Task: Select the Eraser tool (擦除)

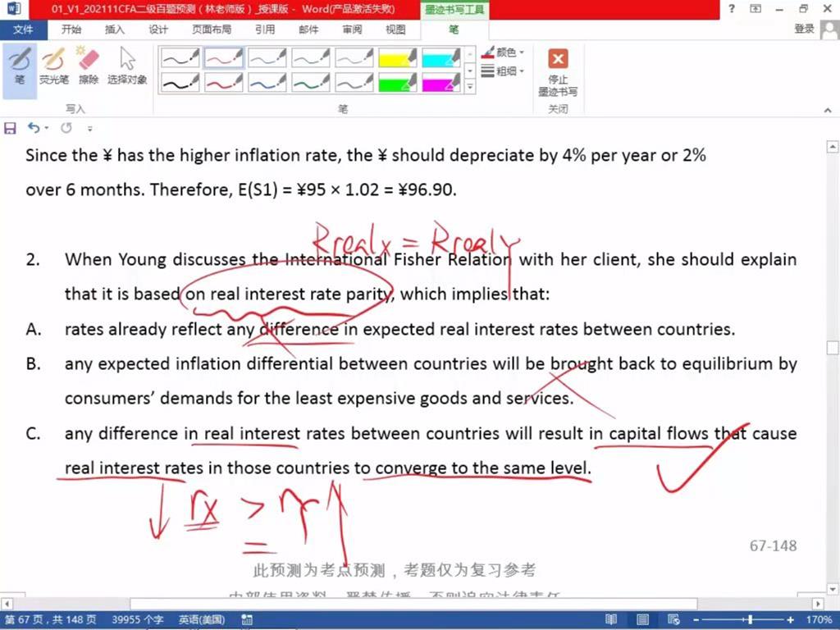Action: pos(89,67)
